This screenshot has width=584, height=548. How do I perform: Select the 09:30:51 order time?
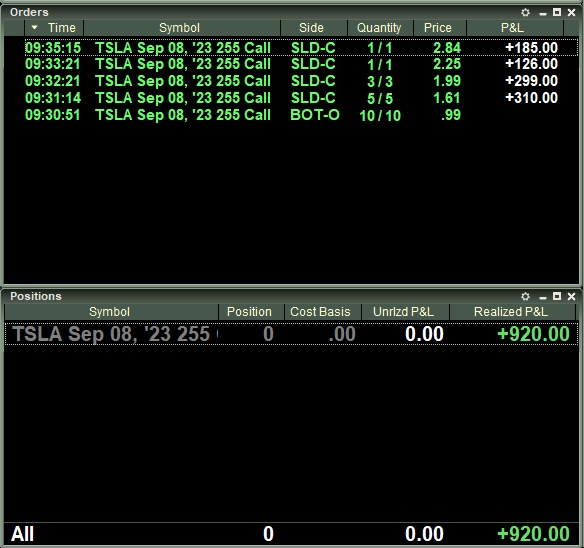[x=53, y=115]
